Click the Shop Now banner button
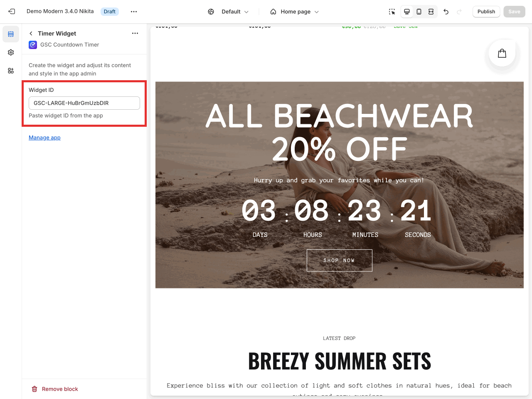This screenshot has width=532, height=399. coord(339,261)
